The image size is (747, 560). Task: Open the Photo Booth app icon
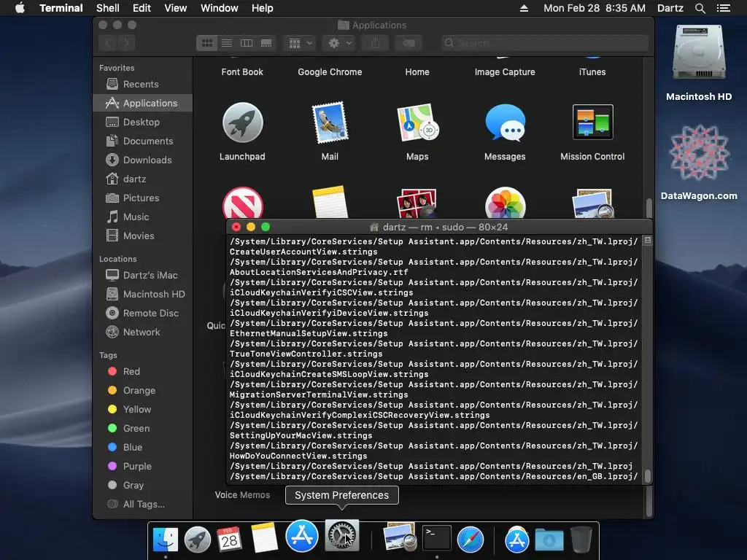pos(417,203)
